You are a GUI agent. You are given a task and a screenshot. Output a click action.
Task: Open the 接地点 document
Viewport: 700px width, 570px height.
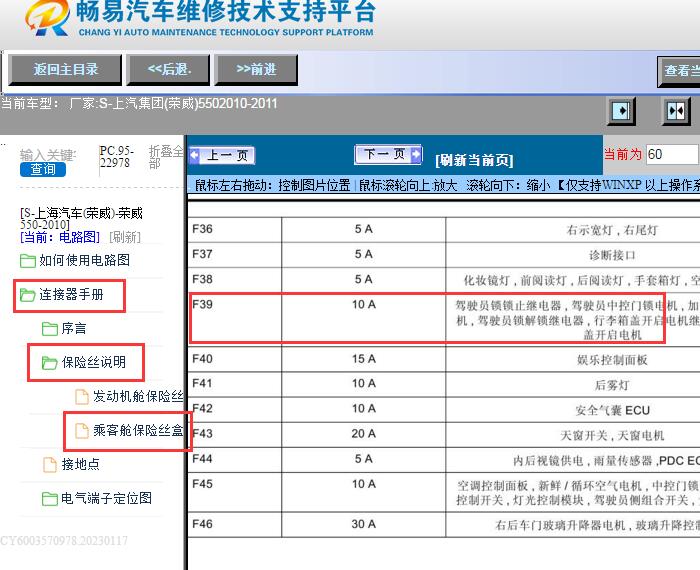tap(80, 464)
